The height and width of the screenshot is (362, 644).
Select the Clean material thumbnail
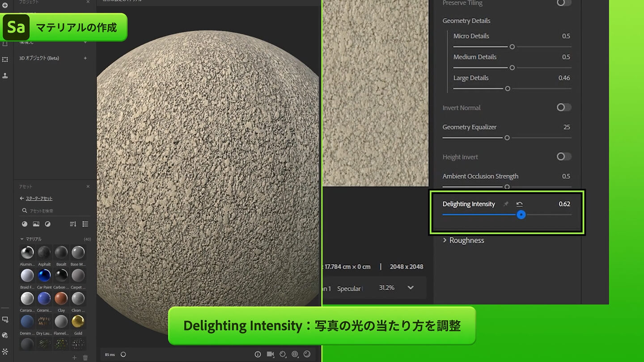[78, 299]
